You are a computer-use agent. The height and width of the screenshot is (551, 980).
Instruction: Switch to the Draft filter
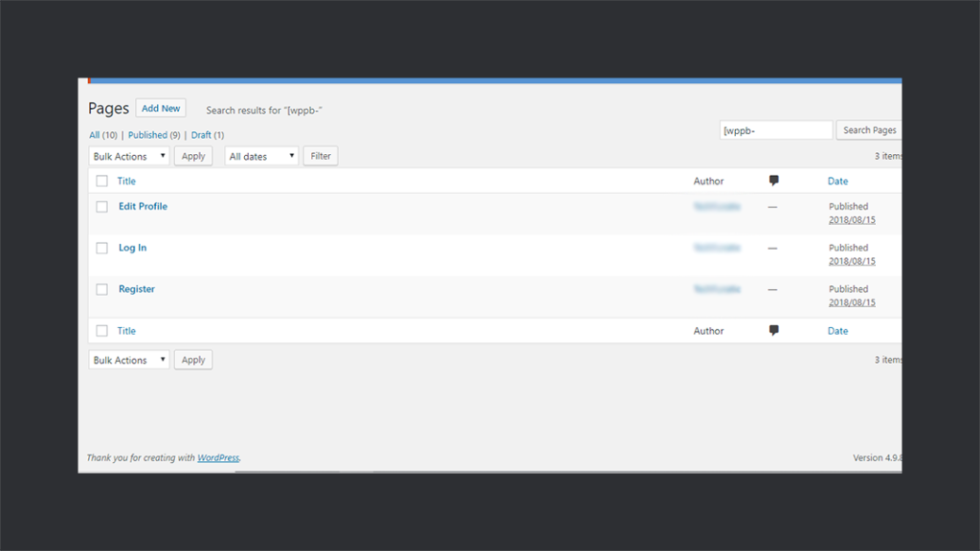coord(202,134)
